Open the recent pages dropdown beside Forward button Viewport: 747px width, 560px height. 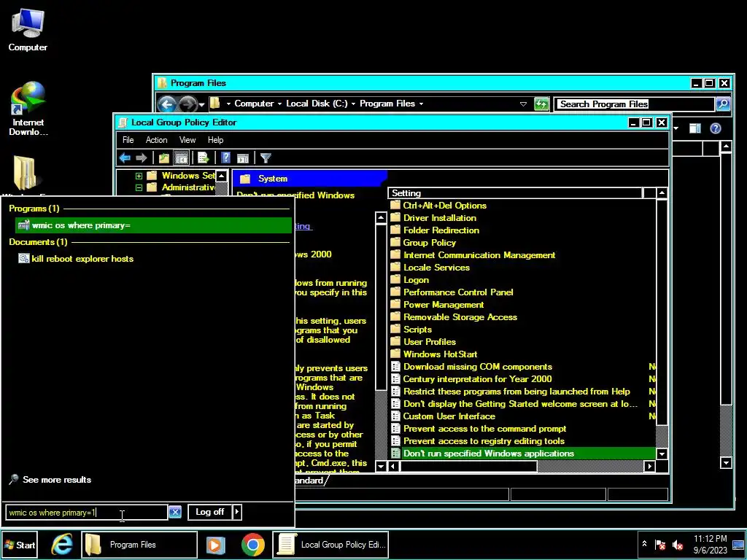click(x=201, y=104)
